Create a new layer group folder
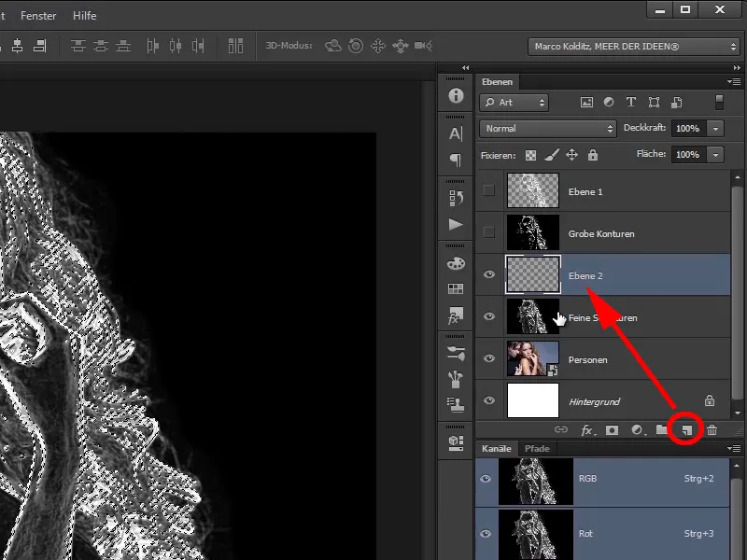The width and height of the screenshot is (747, 560). pyautogui.click(x=661, y=430)
